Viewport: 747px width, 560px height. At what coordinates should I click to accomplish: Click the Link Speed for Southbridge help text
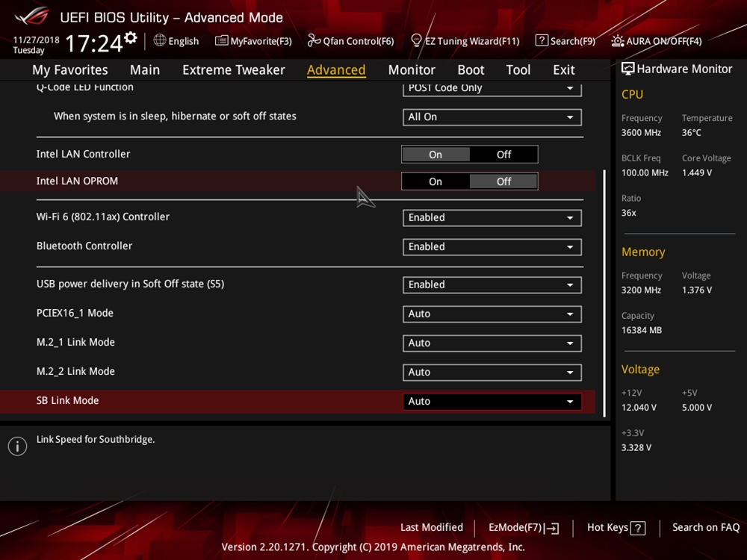tap(96, 440)
